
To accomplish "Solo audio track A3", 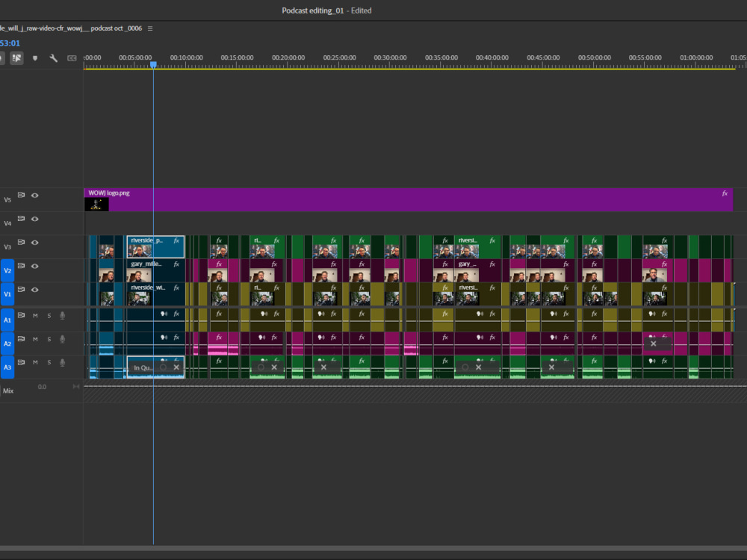I will 49,362.
